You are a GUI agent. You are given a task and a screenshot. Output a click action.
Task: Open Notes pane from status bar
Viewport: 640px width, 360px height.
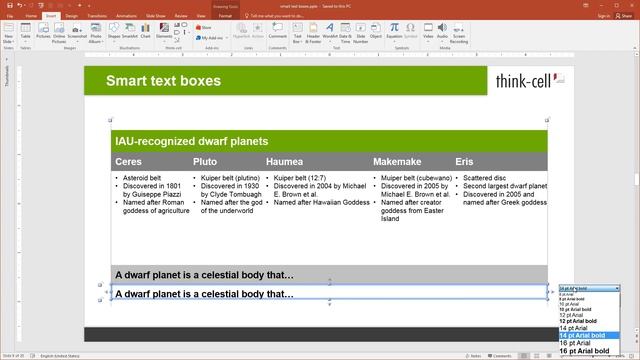pos(473,356)
